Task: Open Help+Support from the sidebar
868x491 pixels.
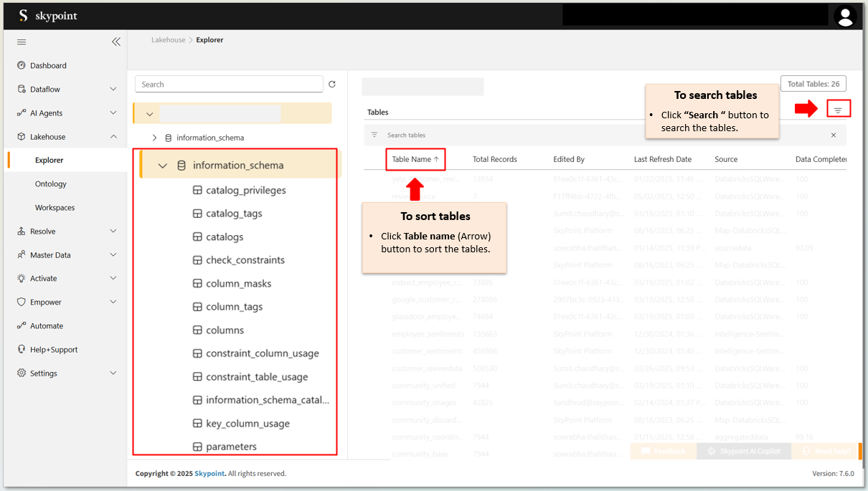Action: tap(54, 350)
